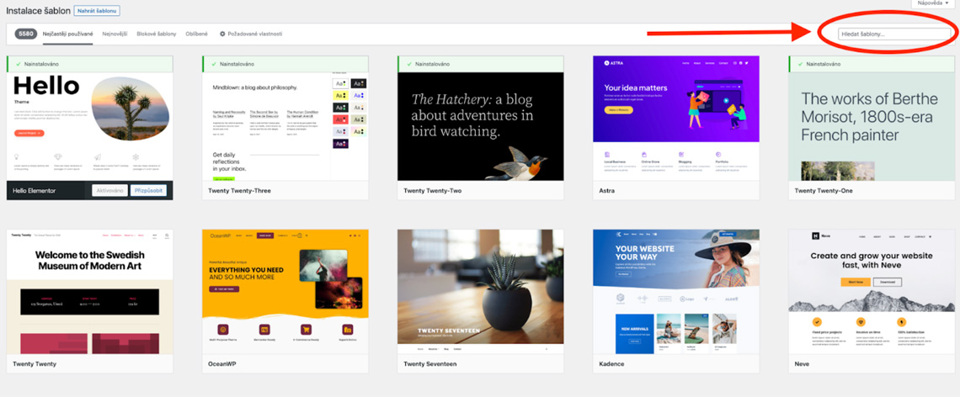Click the Twenty Twenty theme name label

pyautogui.click(x=34, y=364)
